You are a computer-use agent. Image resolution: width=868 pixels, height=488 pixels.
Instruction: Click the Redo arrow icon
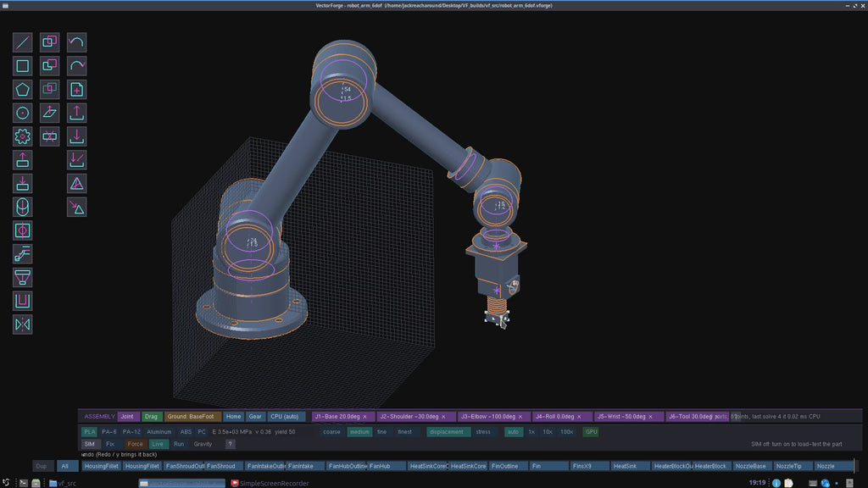coord(76,66)
